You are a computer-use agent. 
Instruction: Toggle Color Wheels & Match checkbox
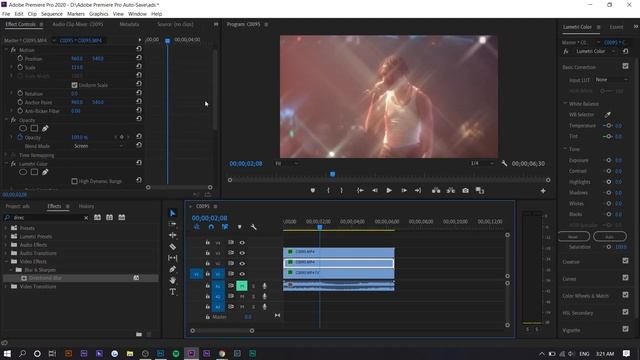tap(625, 295)
